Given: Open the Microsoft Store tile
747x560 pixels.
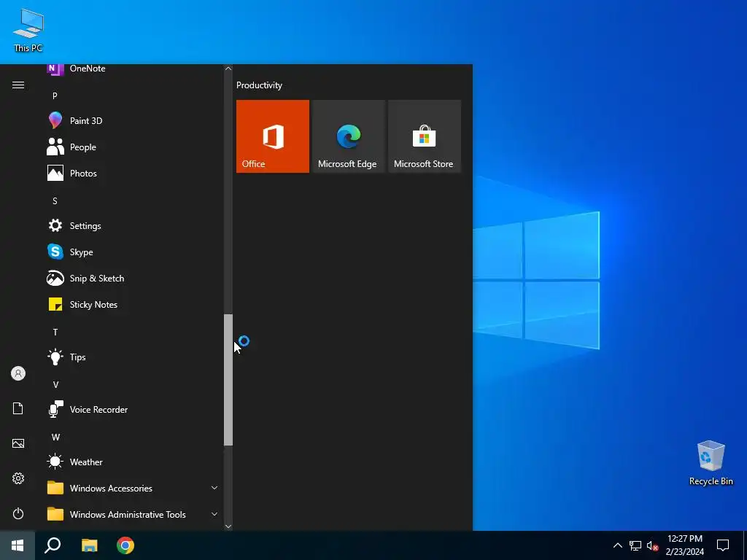Looking at the screenshot, I should pyautogui.click(x=425, y=136).
